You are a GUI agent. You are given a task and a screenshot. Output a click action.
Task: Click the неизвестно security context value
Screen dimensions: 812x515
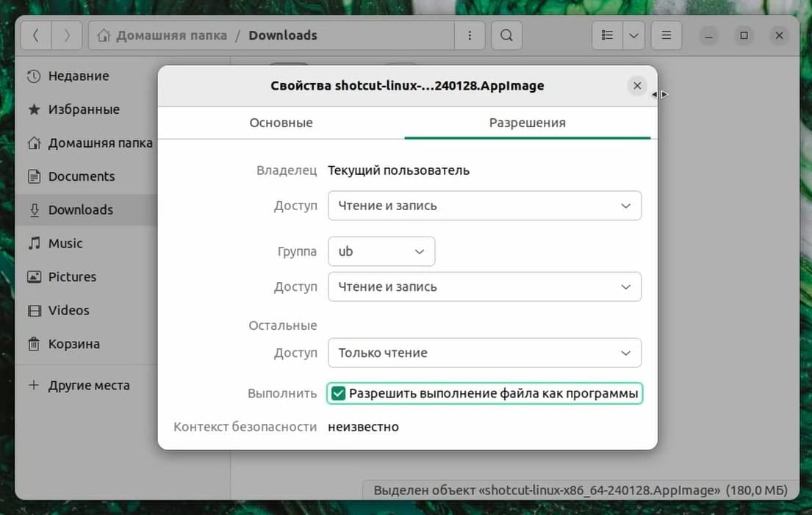364,427
